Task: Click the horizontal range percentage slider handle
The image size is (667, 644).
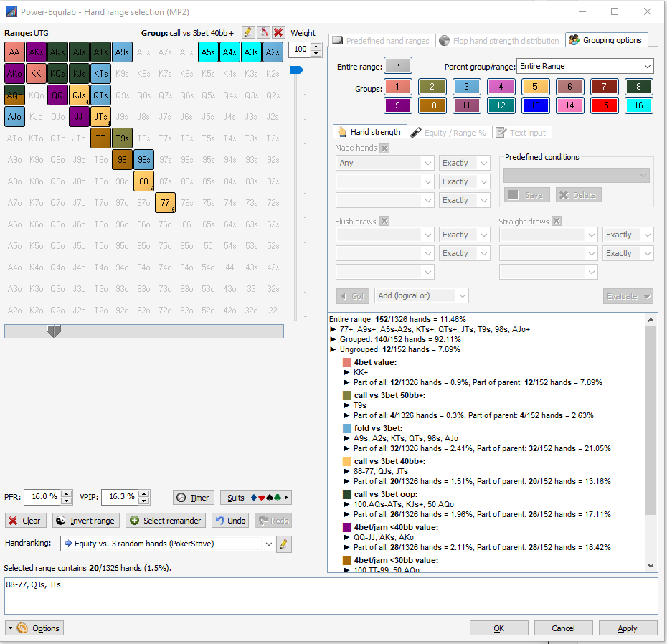Action: (x=54, y=331)
